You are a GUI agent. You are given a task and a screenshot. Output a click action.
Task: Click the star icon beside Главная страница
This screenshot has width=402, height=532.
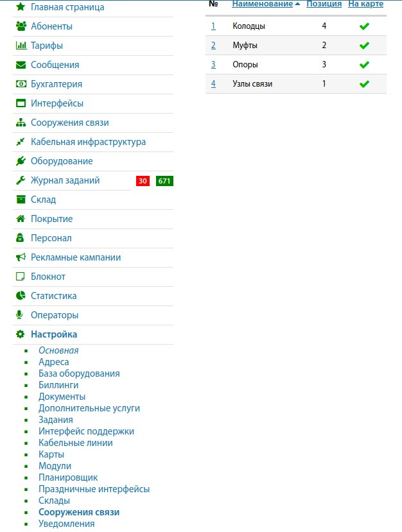pyautogui.click(x=21, y=7)
